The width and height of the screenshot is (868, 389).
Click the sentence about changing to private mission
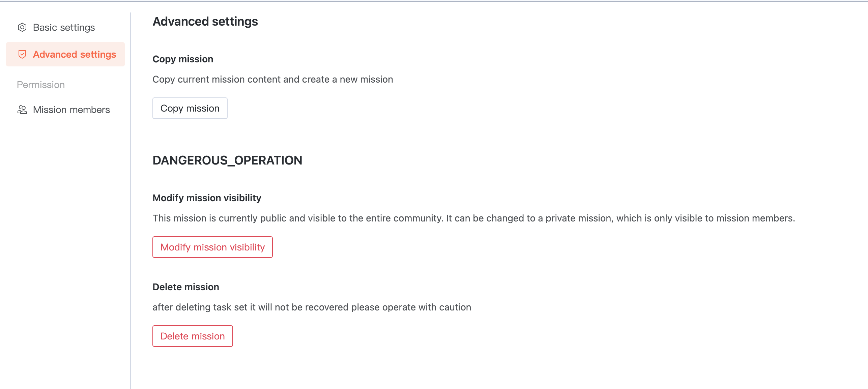click(620, 218)
